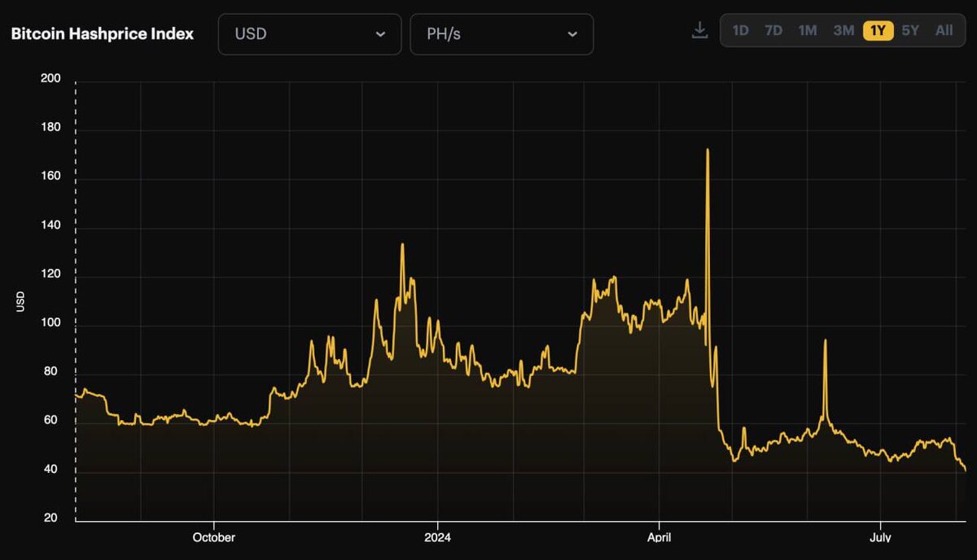This screenshot has width=977, height=560.
Task: Click the Bitcoin Hashprice Index title
Action: (103, 34)
